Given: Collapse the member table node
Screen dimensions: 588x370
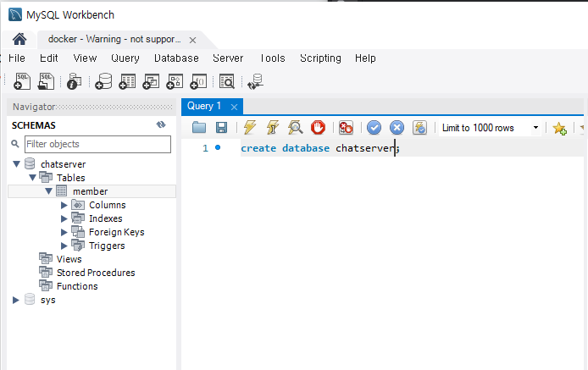Looking at the screenshot, I should pyautogui.click(x=49, y=191).
